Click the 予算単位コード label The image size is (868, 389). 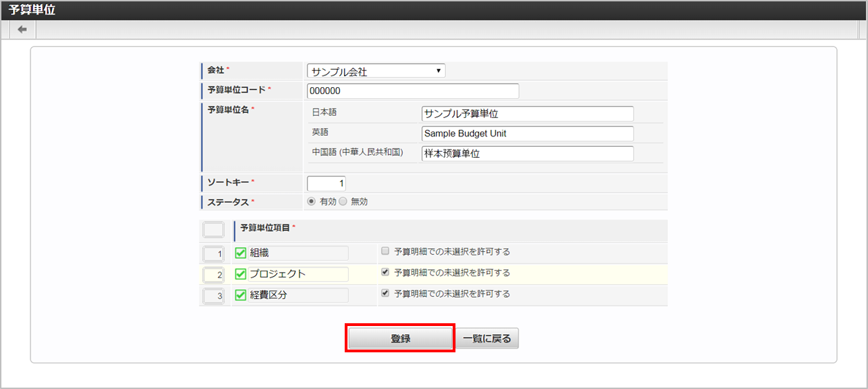(x=237, y=90)
